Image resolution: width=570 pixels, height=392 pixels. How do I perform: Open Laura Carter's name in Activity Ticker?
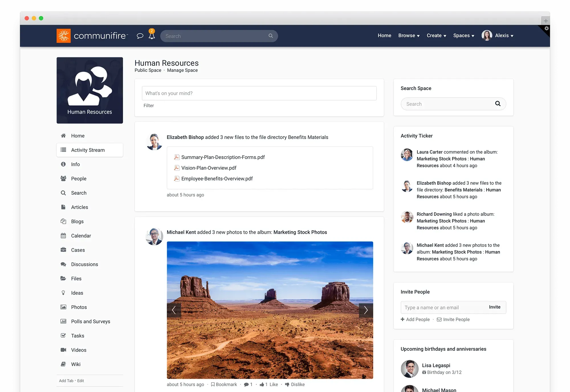[x=429, y=152]
